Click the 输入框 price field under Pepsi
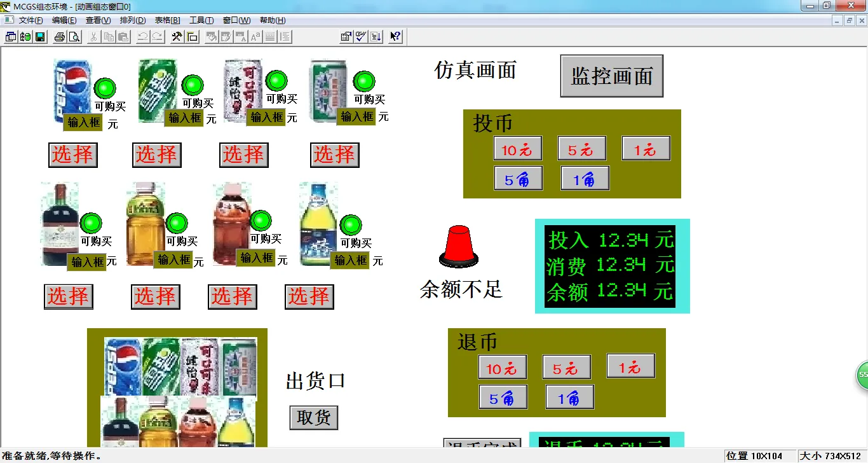 (x=82, y=122)
